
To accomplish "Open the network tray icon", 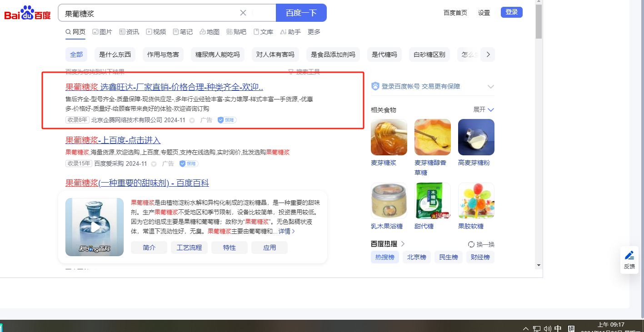I will tap(537, 328).
